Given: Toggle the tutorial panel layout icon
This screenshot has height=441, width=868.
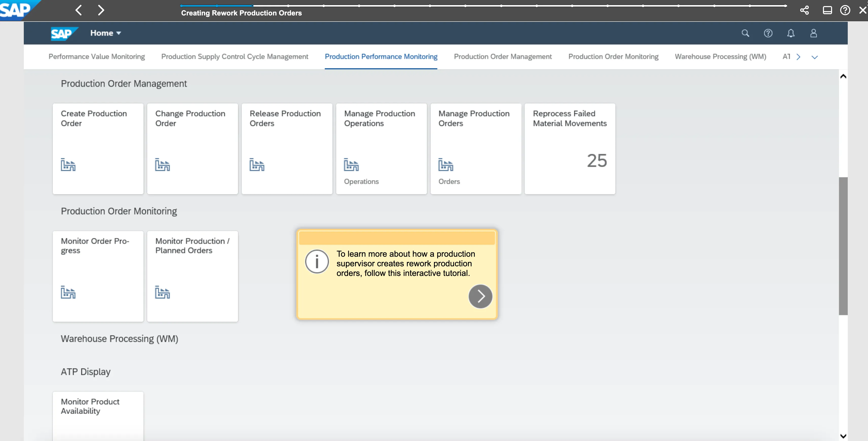Looking at the screenshot, I should click(x=827, y=10).
